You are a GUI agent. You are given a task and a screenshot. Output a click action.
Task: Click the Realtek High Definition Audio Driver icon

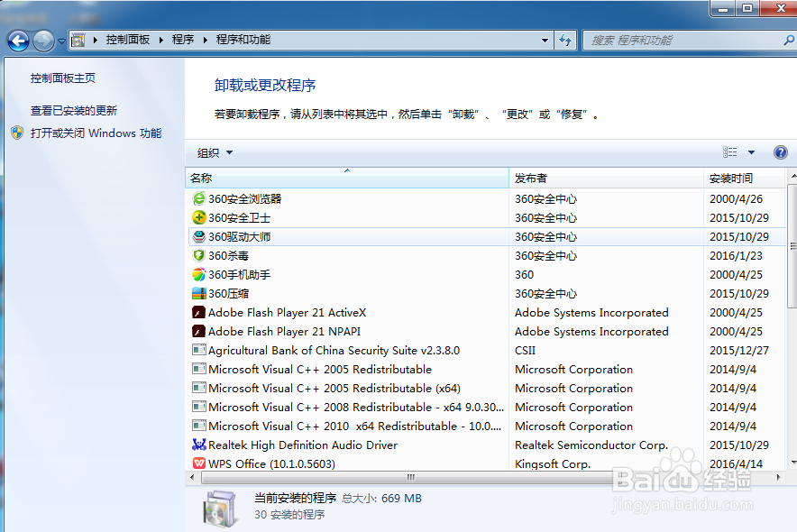pyautogui.click(x=198, y=445)
